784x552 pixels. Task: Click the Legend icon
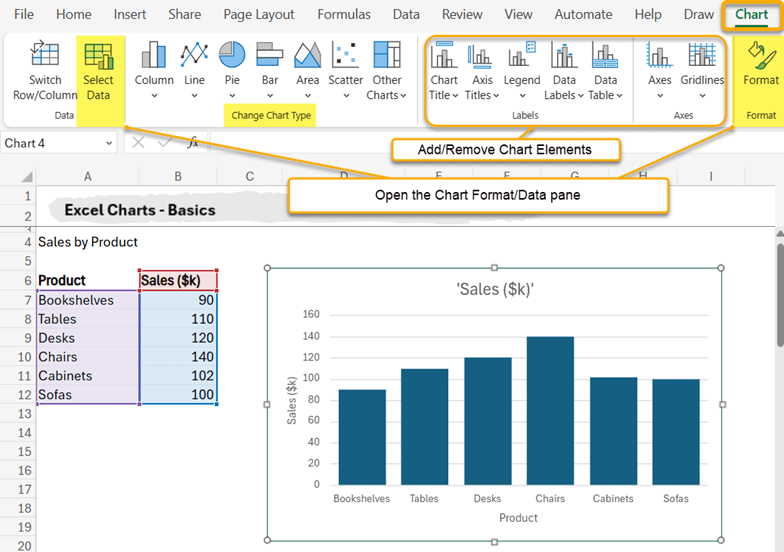[522, 54]
